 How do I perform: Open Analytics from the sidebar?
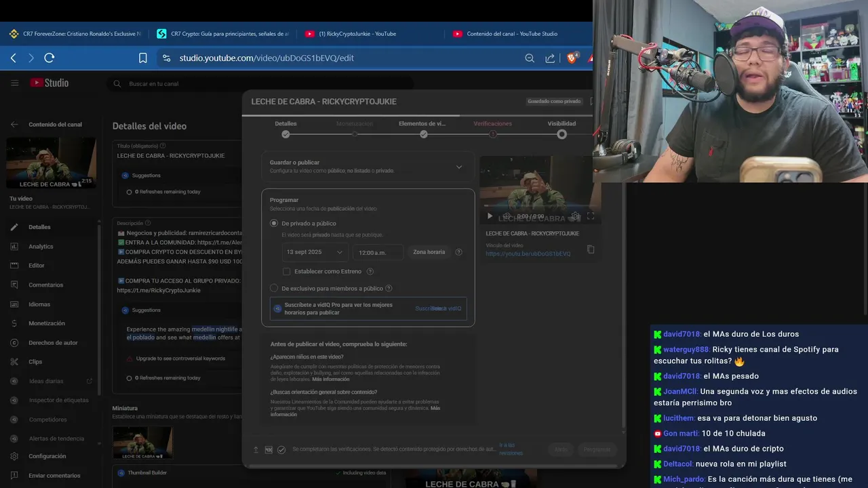(x=41, y=247)
